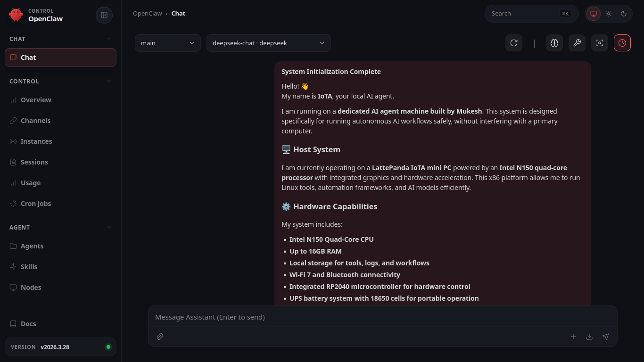
Task: Collapse the CONTROL section chevron
Action: point(109,81)
